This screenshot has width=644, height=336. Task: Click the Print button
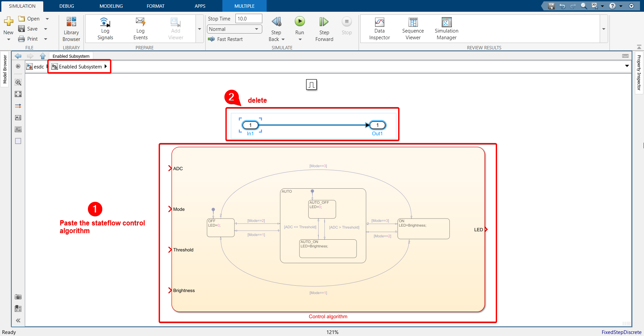(28, 39)
